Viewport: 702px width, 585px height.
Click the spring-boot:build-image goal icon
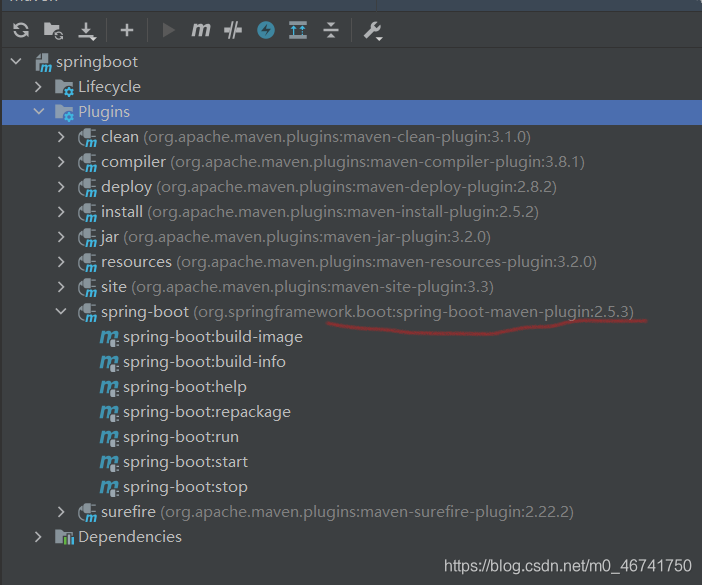pos(109,337)
